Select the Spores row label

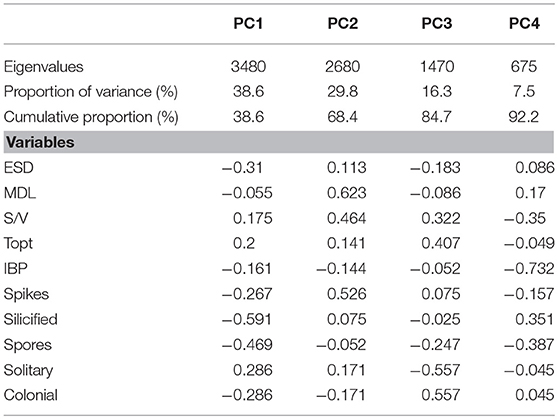(x=28, y=345)
